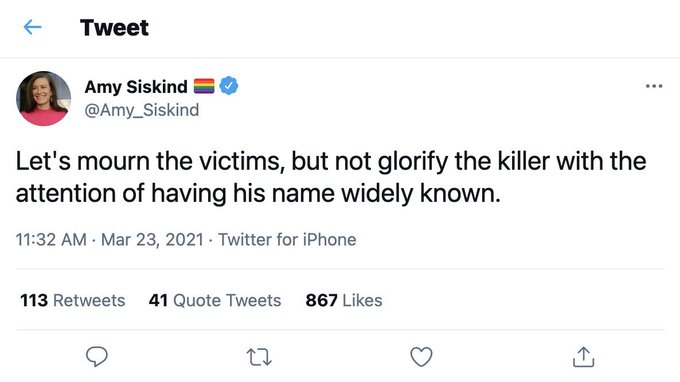
Task: Click the Tweet header title
Action: (x=114, y=28)
